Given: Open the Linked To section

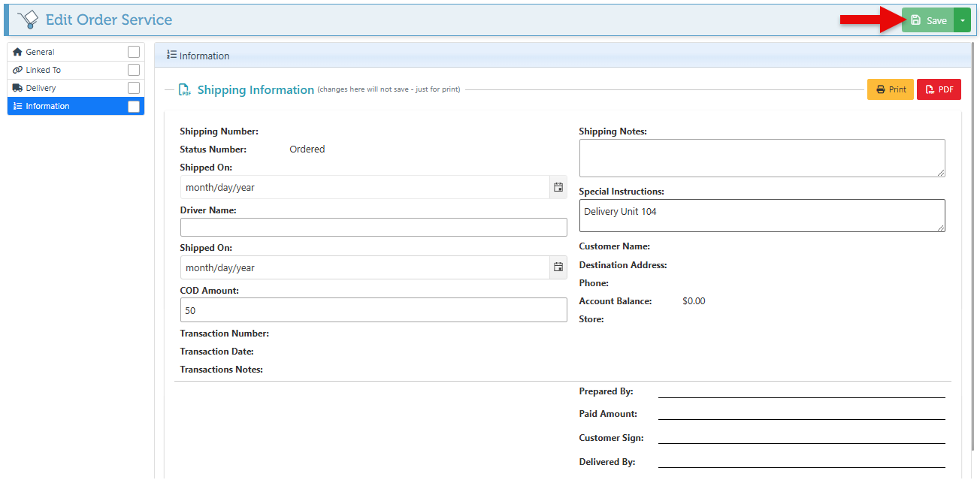Looking at the screenshot, I should [44, 70].
